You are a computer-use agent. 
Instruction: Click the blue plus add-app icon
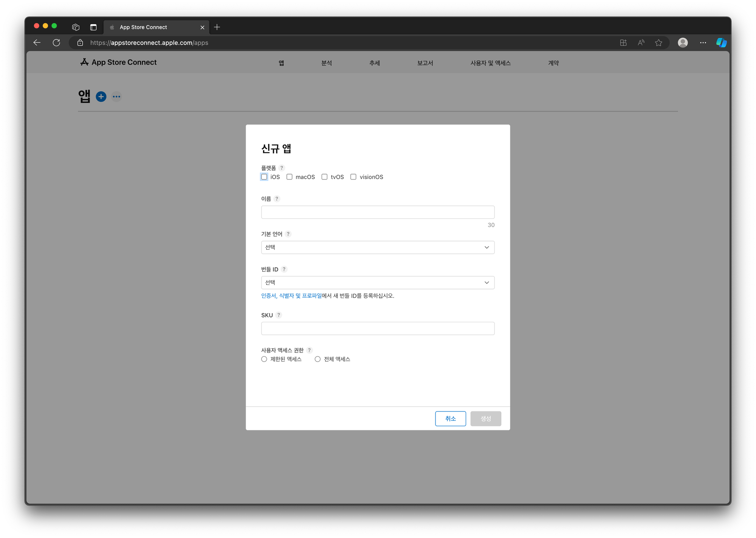[101, 97]
